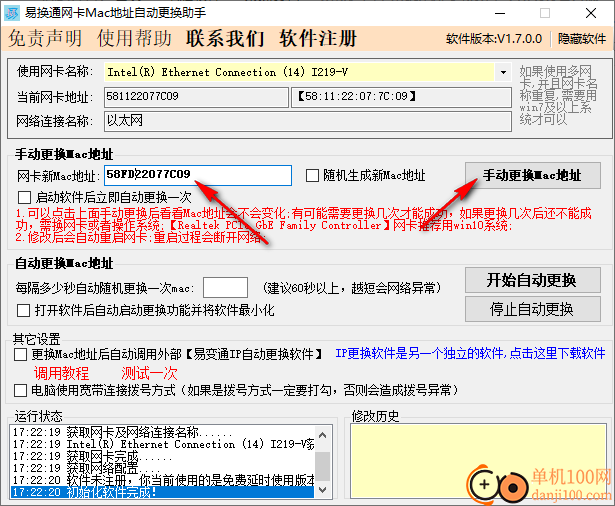This screenshot has height=506, width=615.
Task: Click the run status scrollbar down arrow
Action: [322, 490]
